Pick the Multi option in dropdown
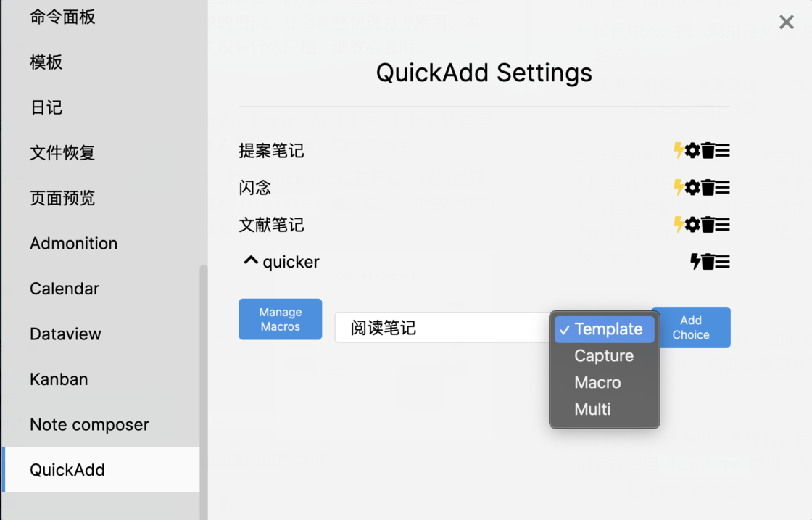The width and height of the screenshot is (812, 520). [x=592, y=410]
